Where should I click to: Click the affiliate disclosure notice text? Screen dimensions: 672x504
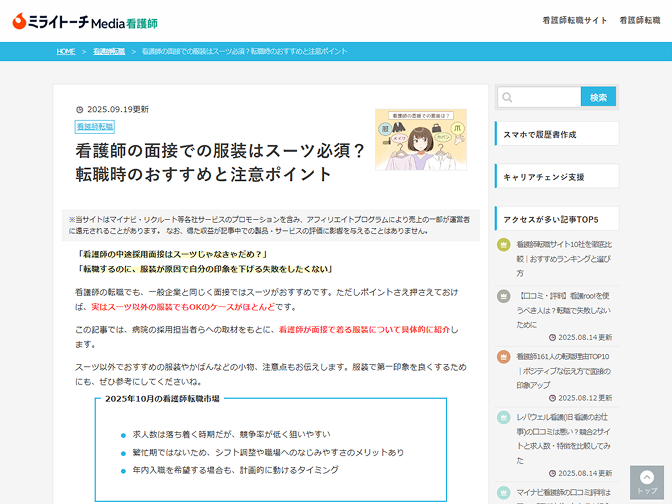point(270,225)
